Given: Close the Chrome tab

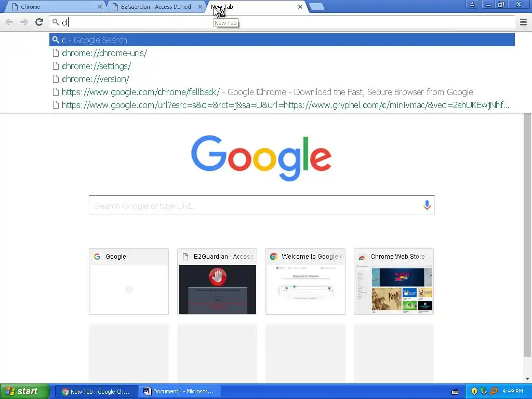Looking at the screenshot, I should (99, 7).
